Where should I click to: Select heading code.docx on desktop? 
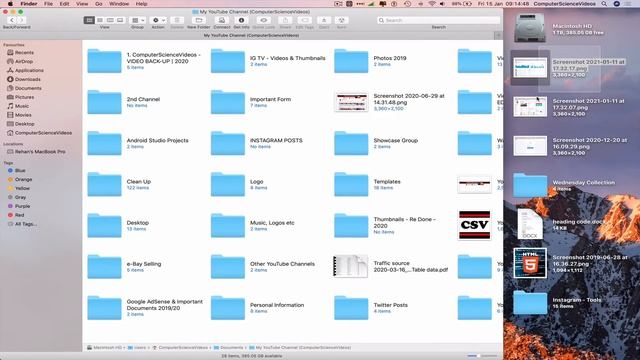click(530, 224)
